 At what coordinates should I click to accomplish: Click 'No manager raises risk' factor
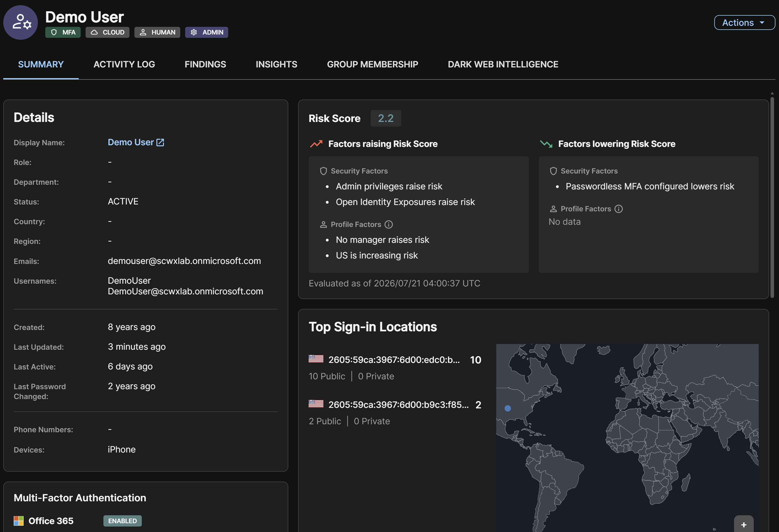pos(382,240)
